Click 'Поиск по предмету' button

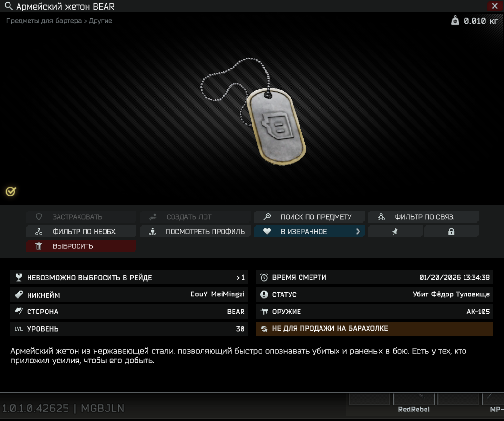coord(309,217)
